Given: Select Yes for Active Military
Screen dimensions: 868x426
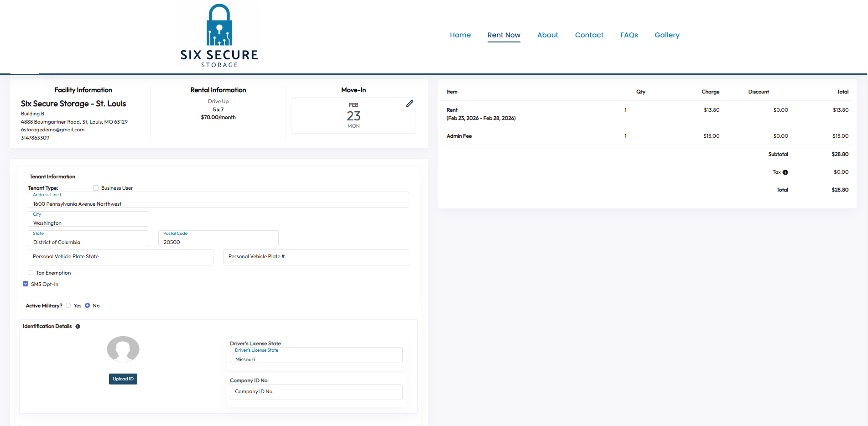Looking at the screenshot, I should pyautogui.click(x=68, y=306).
